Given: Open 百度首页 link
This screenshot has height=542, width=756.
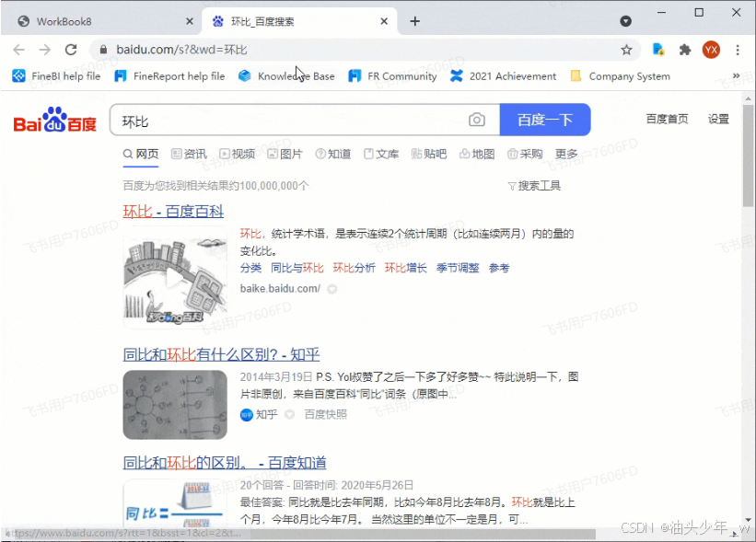Looking at the screenshot, I should click(x=667, y=119).
